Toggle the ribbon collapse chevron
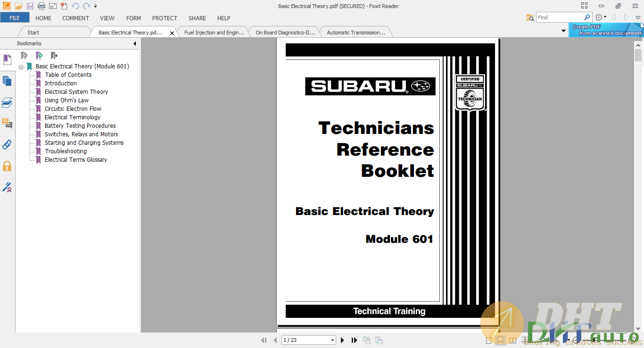Viewport: 644px width, 348px height. 638,17
